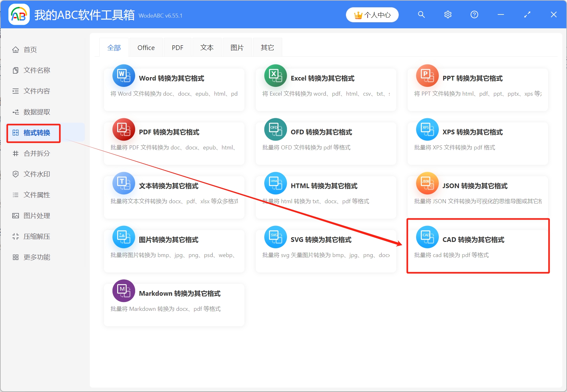Select the Excel conversion tool icon

(275, 76)
